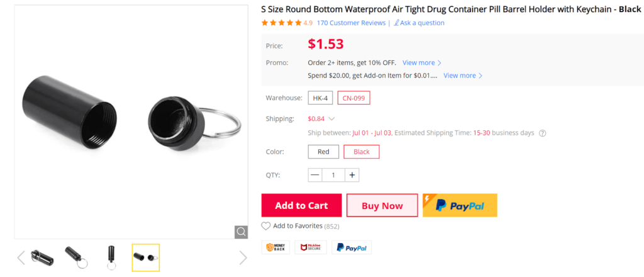Click the magnifier zoom icon on product image

pyautogui.click(x=241, y=232)
